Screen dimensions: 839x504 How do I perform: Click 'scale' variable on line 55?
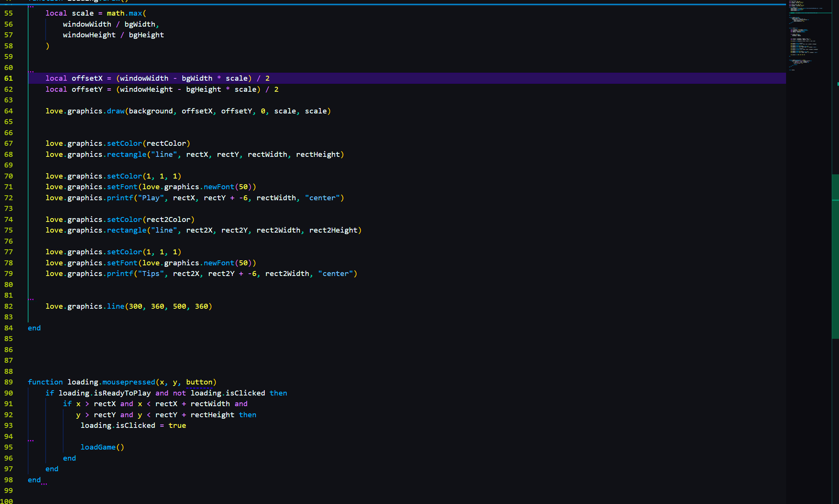(83, 13)
